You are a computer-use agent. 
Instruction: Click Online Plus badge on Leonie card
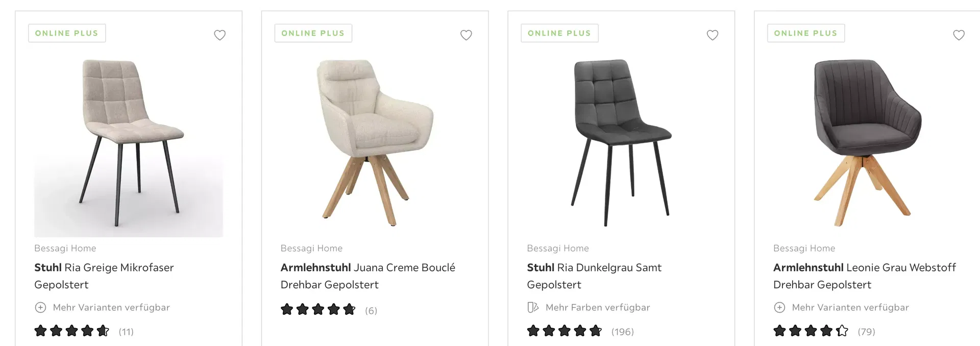pyautogui.click(x=805, y=33)
